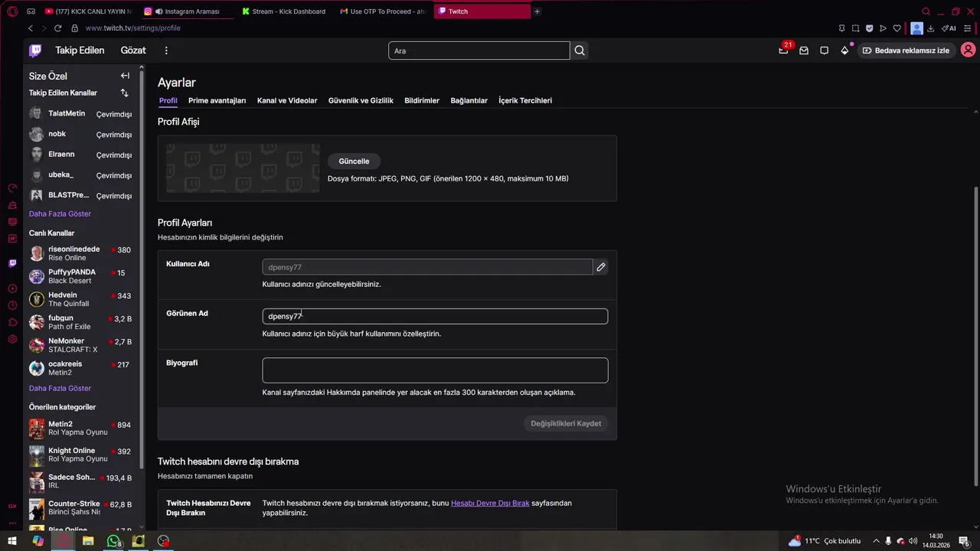Viewport: 980px width, 551px height.
Task: Open a new browser tab
Action: pyautogui.click(x=537, y=11)
